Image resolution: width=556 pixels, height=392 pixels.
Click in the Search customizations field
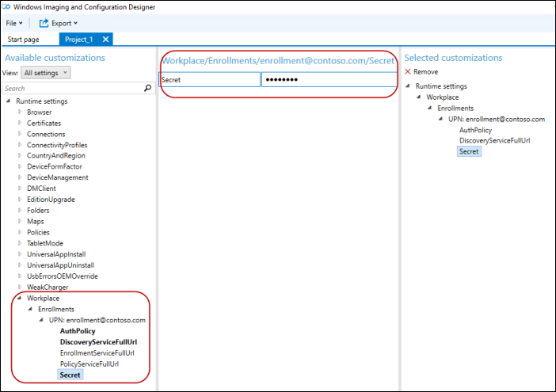[x=71, y=89]
